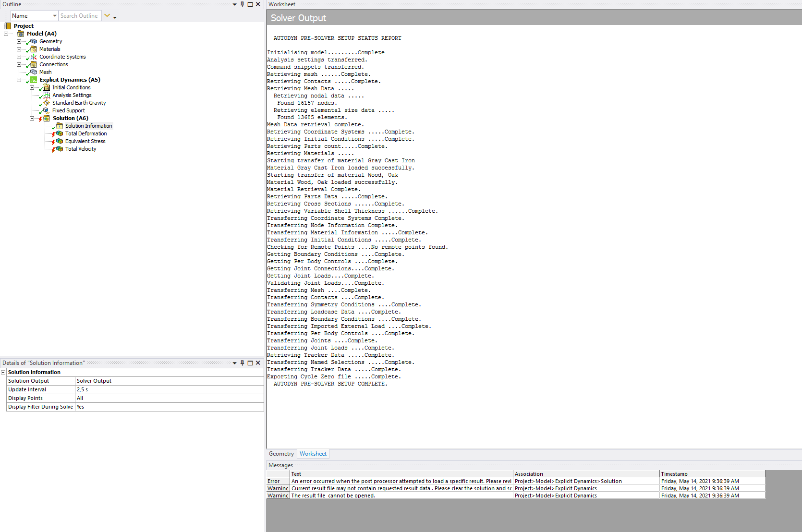The image size is (802, 532).
Task: Close the Details of Solution Information panel
Action: [x=258, y=363]
